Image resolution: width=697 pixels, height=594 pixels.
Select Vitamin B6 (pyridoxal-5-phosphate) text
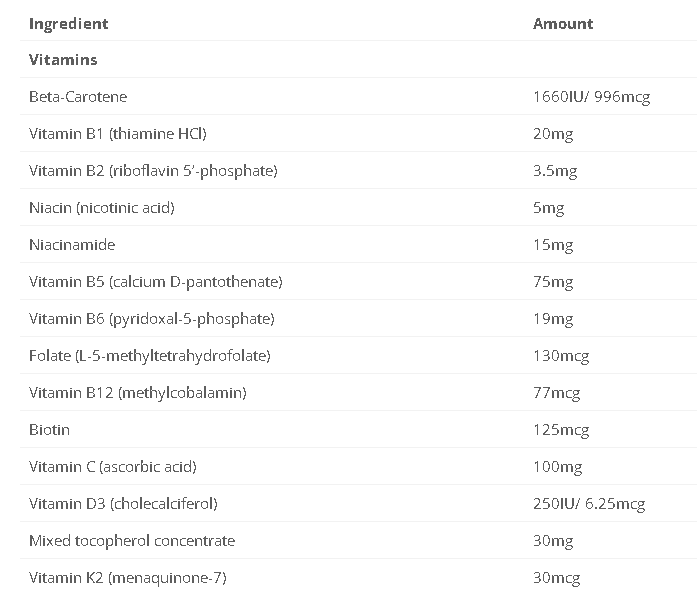click(151, 319)
